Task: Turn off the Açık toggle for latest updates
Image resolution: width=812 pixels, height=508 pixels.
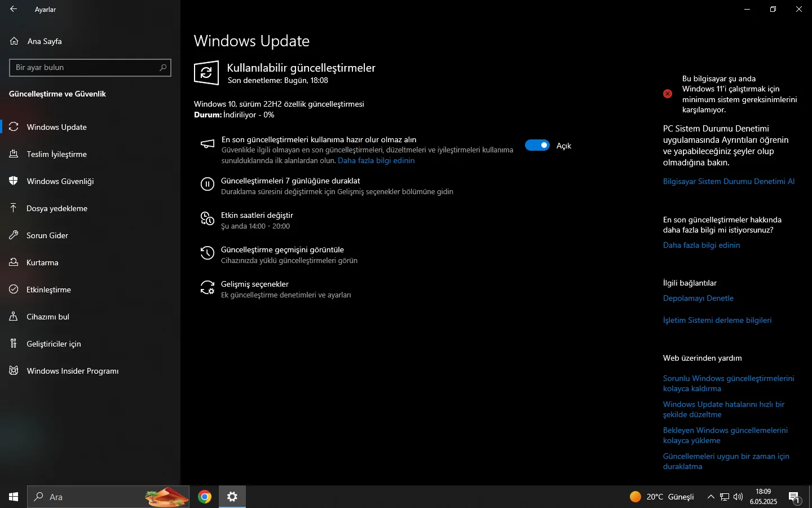Action: click(x=537, y=146)
